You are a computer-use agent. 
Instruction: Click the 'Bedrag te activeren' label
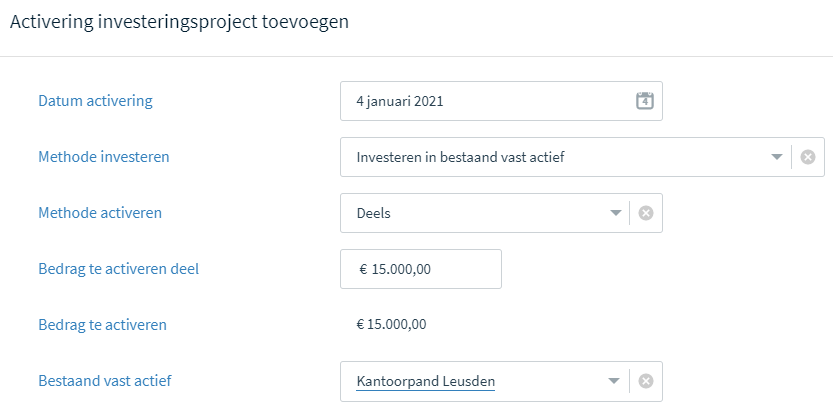(103, 325)
